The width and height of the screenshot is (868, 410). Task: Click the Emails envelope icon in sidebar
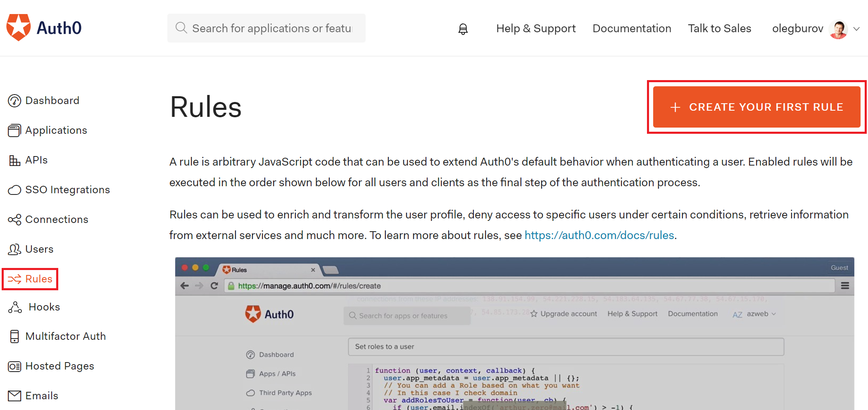(x=14, y=396)
